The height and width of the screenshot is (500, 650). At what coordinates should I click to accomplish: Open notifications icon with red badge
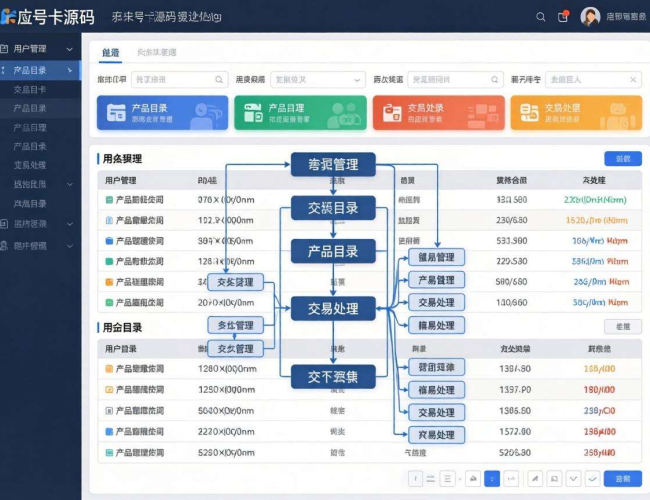(x=563, y=17)
